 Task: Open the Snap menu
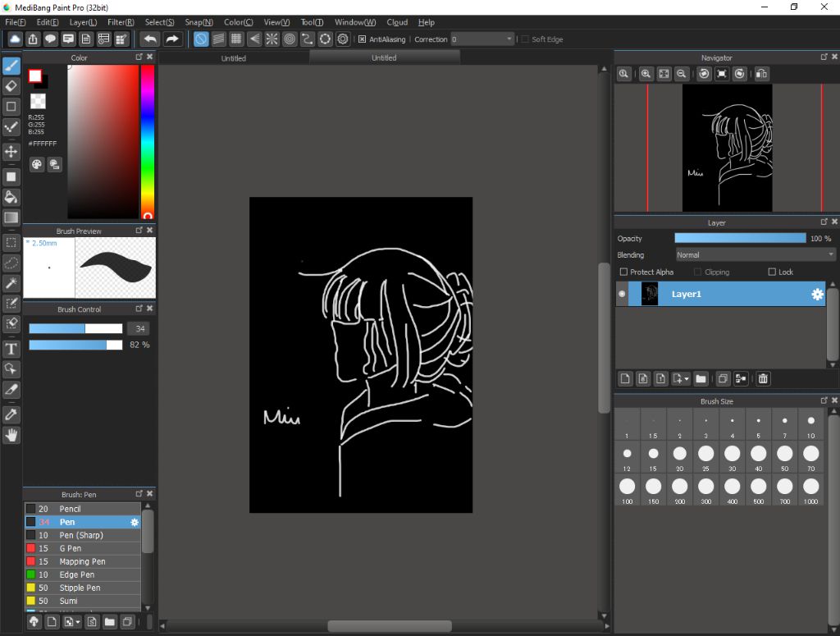pyautogui.click(x=199, y=22)
